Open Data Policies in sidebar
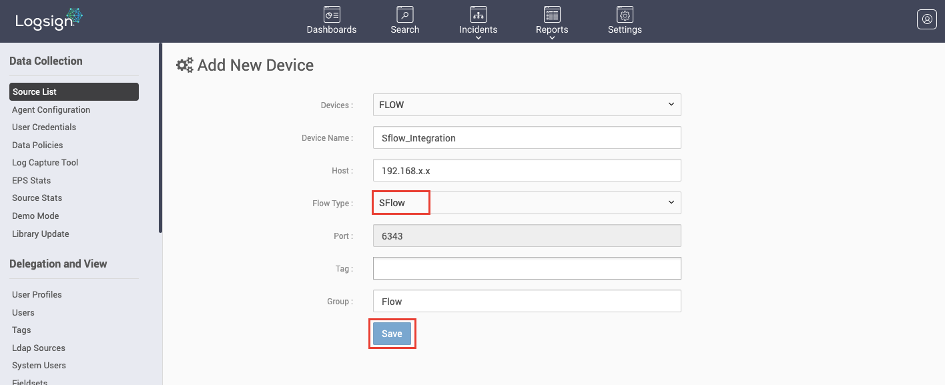This screenshot has height=385, width=945. pyautogui.click(x=37, y=145)
